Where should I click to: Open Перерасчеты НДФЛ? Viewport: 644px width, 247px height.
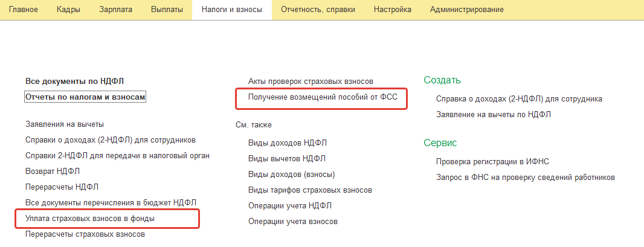[x=62, y=187]
